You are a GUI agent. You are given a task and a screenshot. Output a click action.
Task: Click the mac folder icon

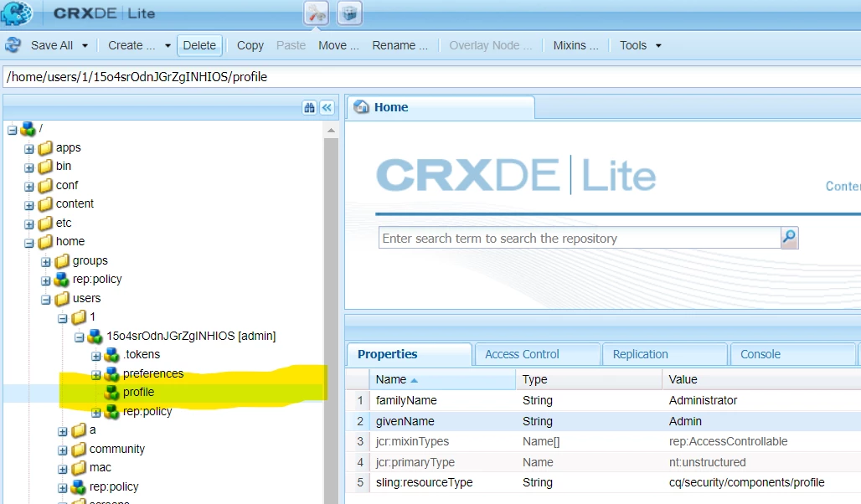79,468
